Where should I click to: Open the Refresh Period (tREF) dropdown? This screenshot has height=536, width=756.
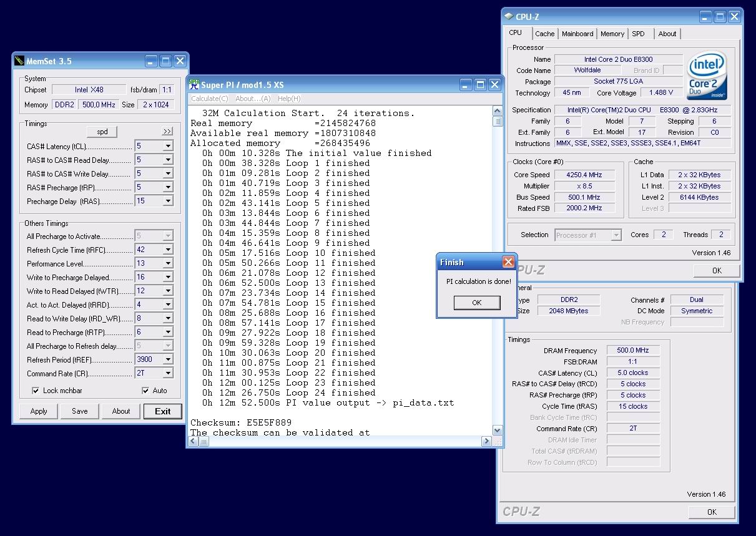click(x=167, y=359)
